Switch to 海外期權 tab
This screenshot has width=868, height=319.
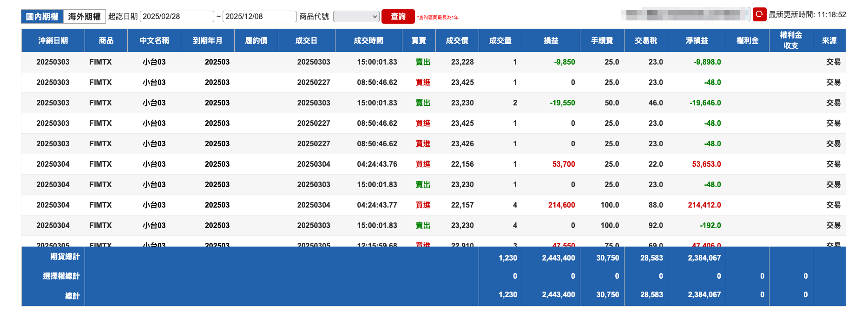[x=85, y=16]
